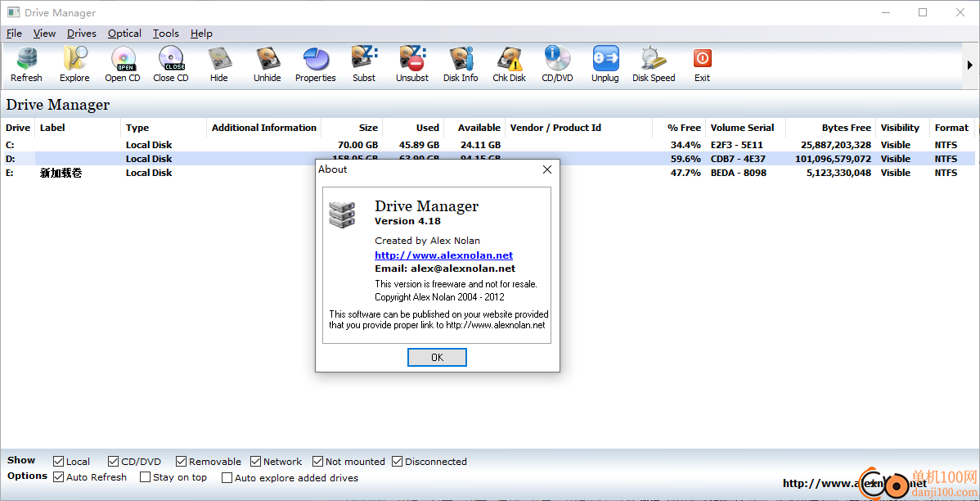Image resolution: width=980 pixels, height=501 pixels.
Task: Select the D: drive row
Action: (488, 159)
